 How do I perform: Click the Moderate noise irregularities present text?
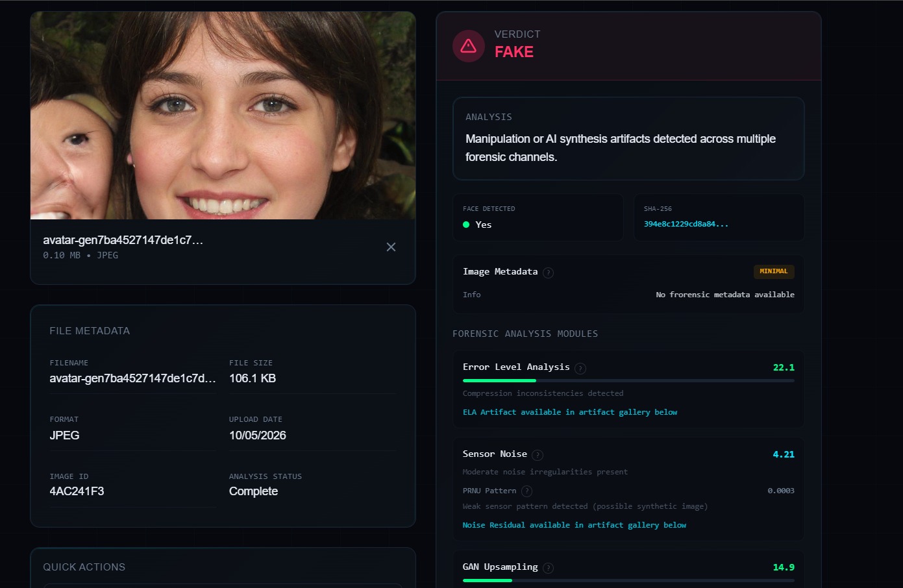click(545, 472)
